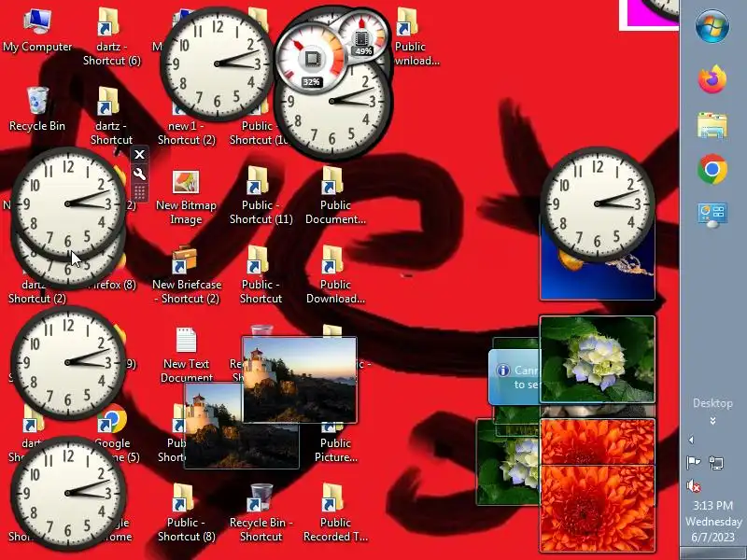Open clock gadget options with the wrench icon
Screen dimensions: 747x560
tap(139, 174)
